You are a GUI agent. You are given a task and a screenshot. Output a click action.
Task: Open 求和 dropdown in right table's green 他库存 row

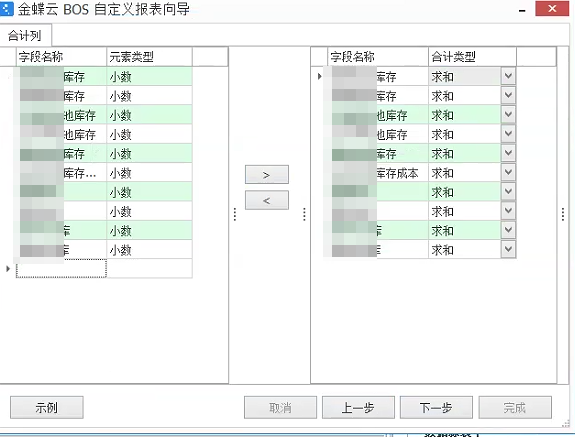click(x=508, y=114)
